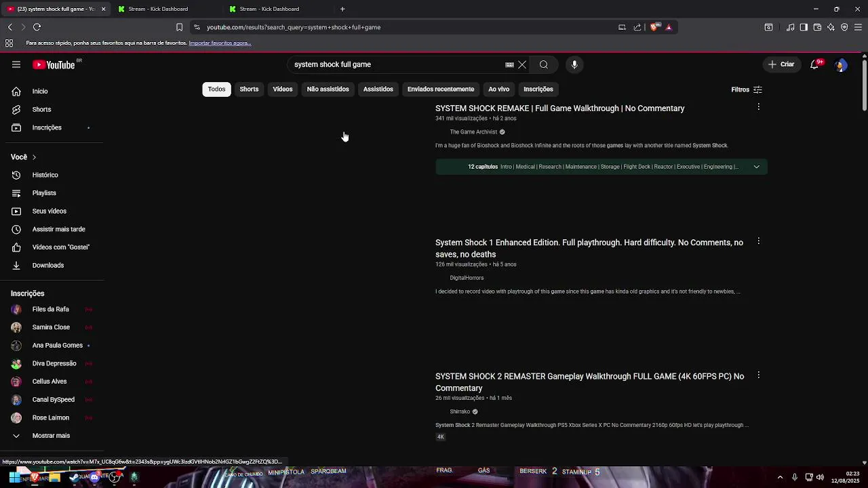Expand the Você section chevron
This screenshot has height=488, width=868.
34,157
